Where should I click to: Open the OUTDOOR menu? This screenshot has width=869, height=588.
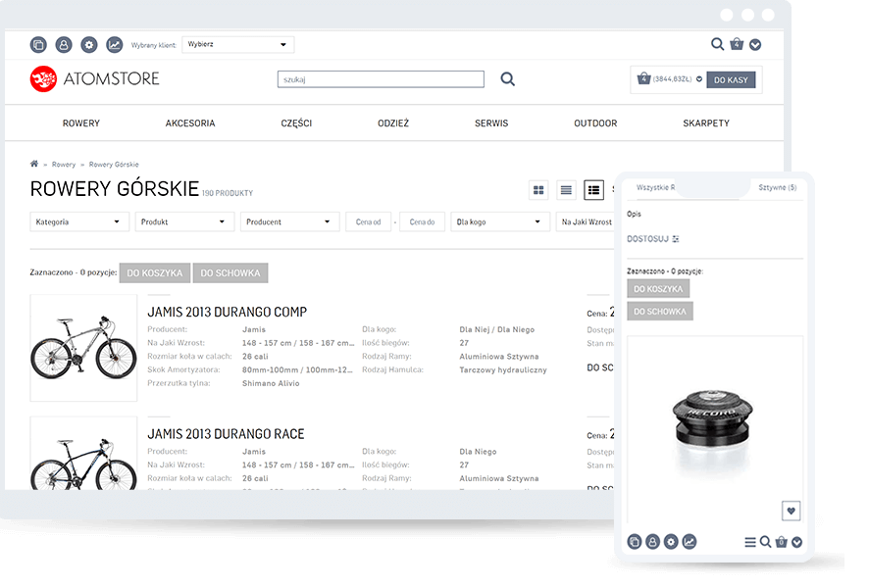click(595, 122)
